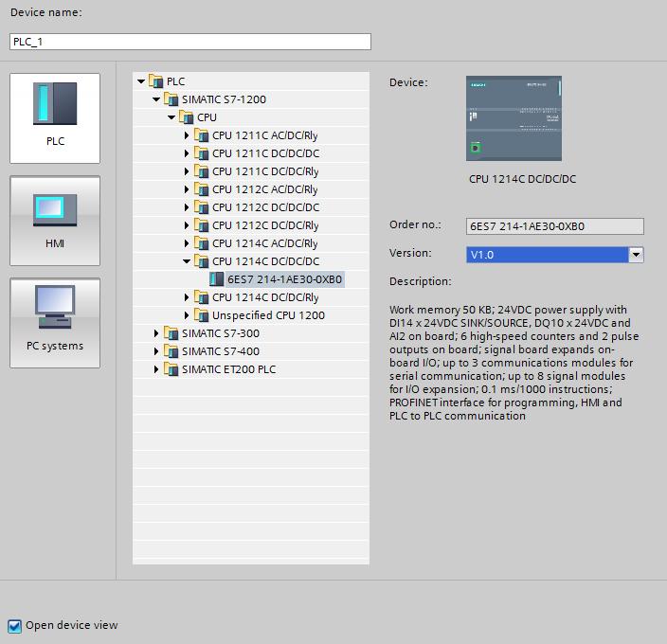Click the SIMATIC ET200 PLC folder icon
The width and height of the screenshot is (667, 644).
coord(171,369)
